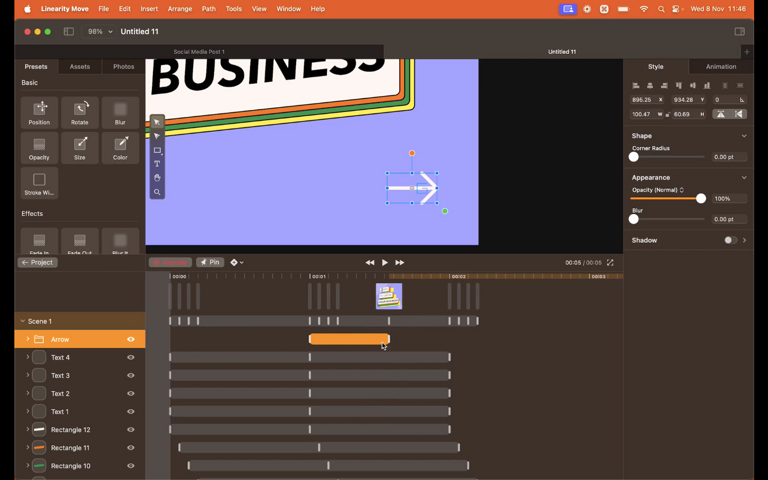Toggle the left sidebar panel icon

(x=69, y=31)
